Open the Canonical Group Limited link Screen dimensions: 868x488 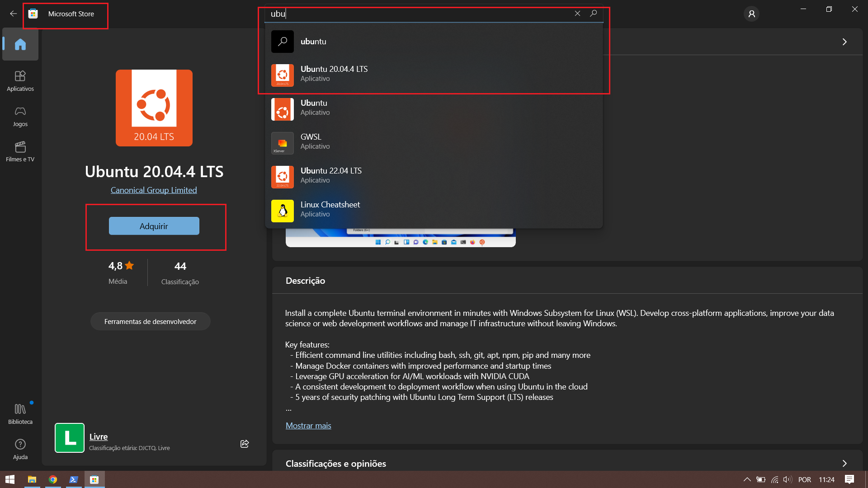[x=154, y=190]
